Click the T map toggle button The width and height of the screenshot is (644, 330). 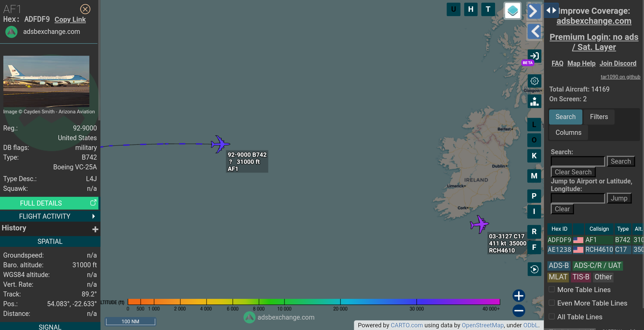point(488,9)
